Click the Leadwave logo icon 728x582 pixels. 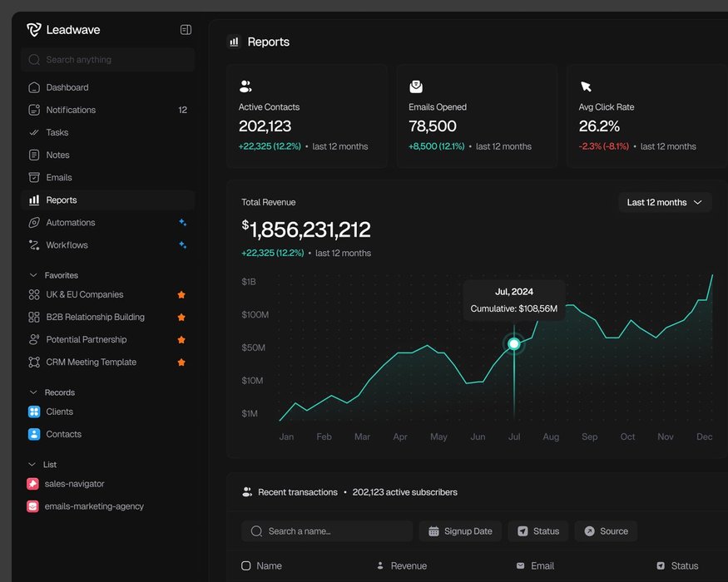[x=33, y=30]
